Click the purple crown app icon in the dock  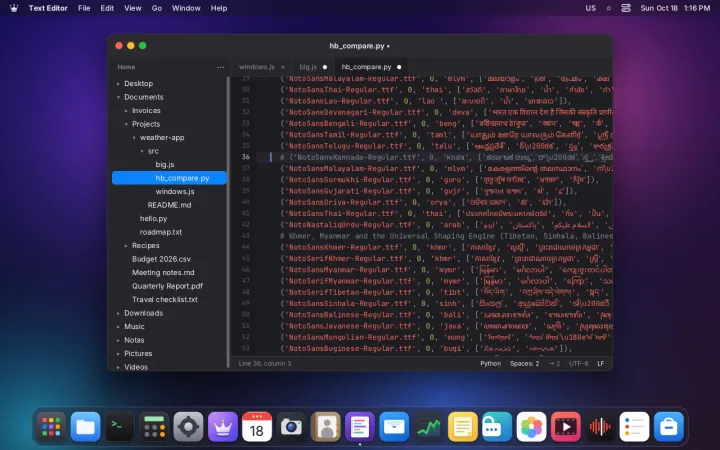223,427
